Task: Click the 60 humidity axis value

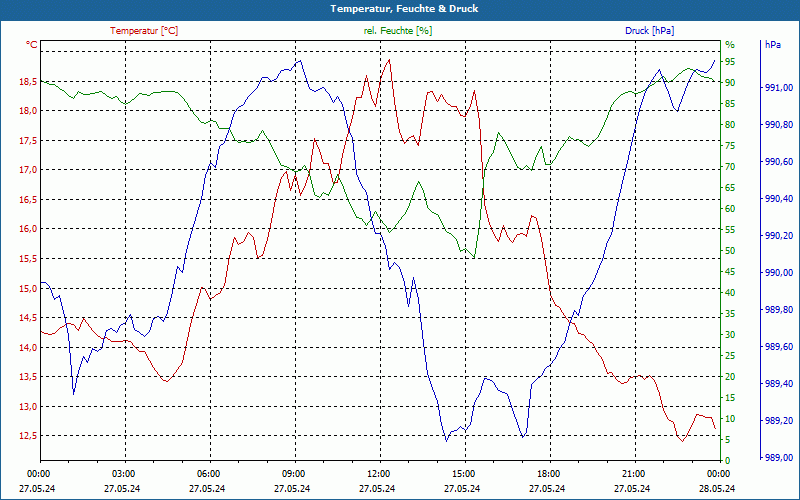Action: [x=730, y=209]
